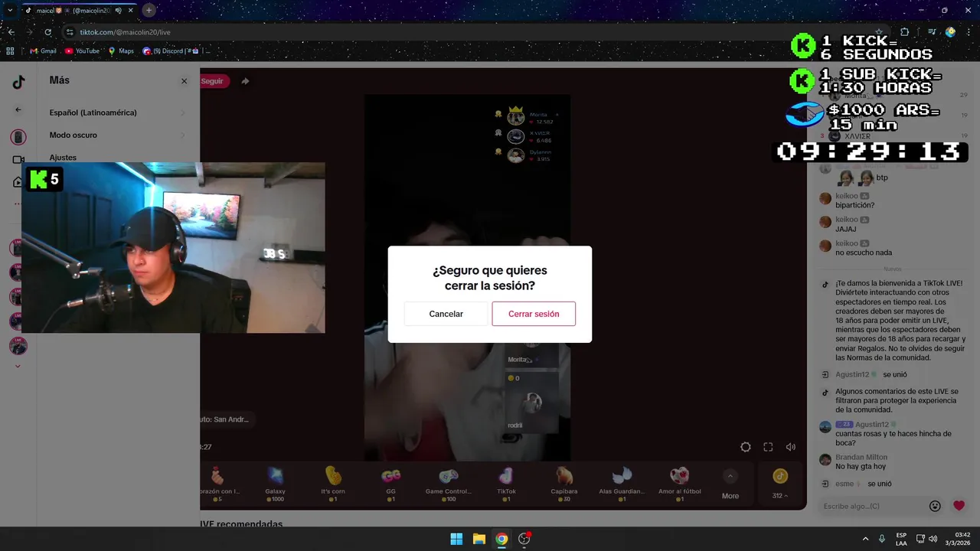Click the TikTok logo in sidebar
980x551 pixels.
[x=18, y=82]
